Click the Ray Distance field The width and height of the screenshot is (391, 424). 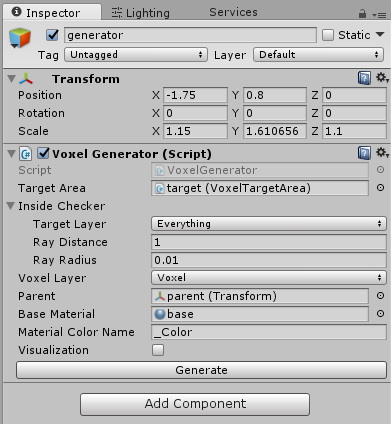click(x=269, y=242)
